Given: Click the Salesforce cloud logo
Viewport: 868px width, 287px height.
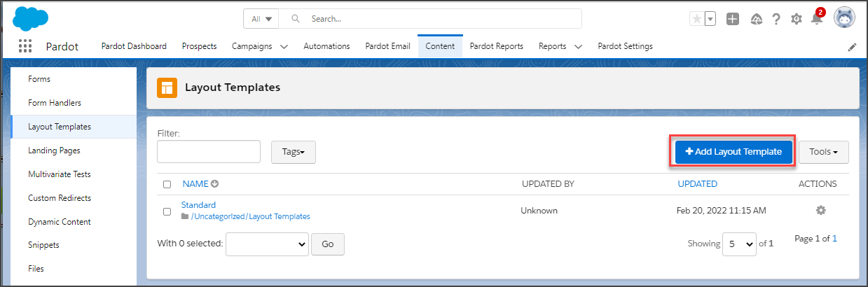Looking at the screenshot, I should point(29,18).
